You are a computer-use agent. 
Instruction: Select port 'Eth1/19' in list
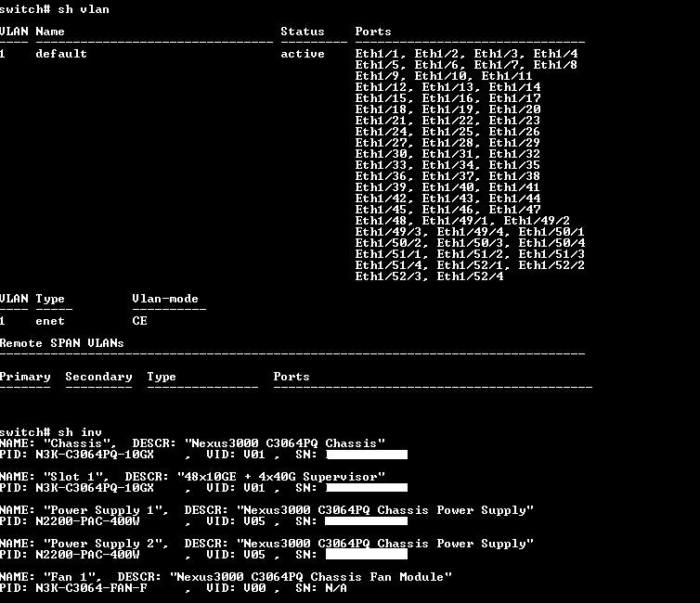pyautogui.click(x=447, y=109)
